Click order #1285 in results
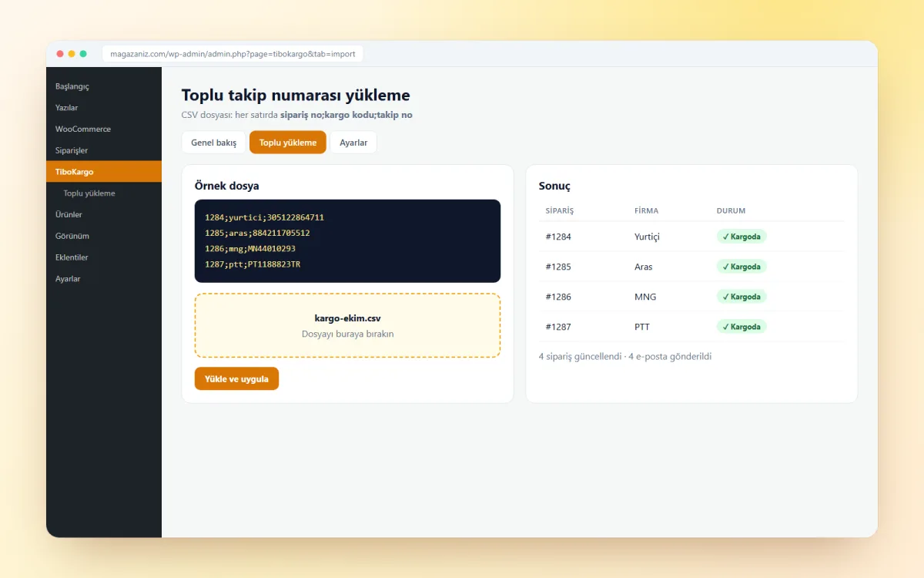The width and height of the screenshot is (924, 578). [558, 267]
